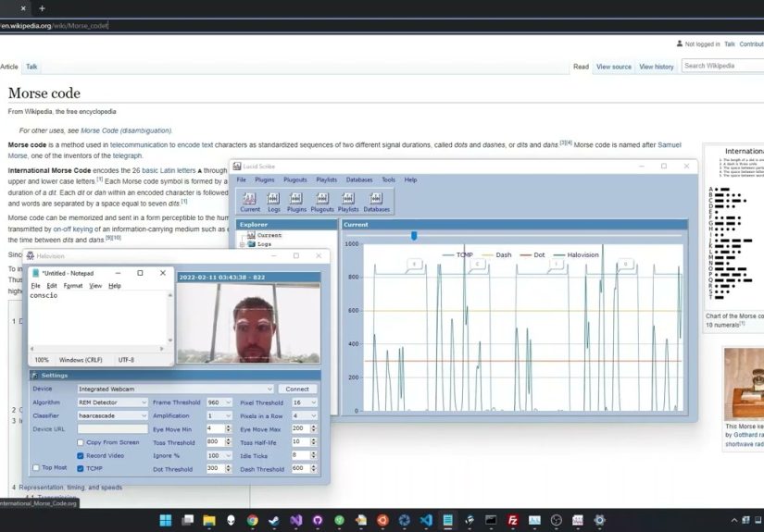Expand the Logs tree node
Image resolution: width=764 pixels, height=532 pixels.
(x=242, y=244)
